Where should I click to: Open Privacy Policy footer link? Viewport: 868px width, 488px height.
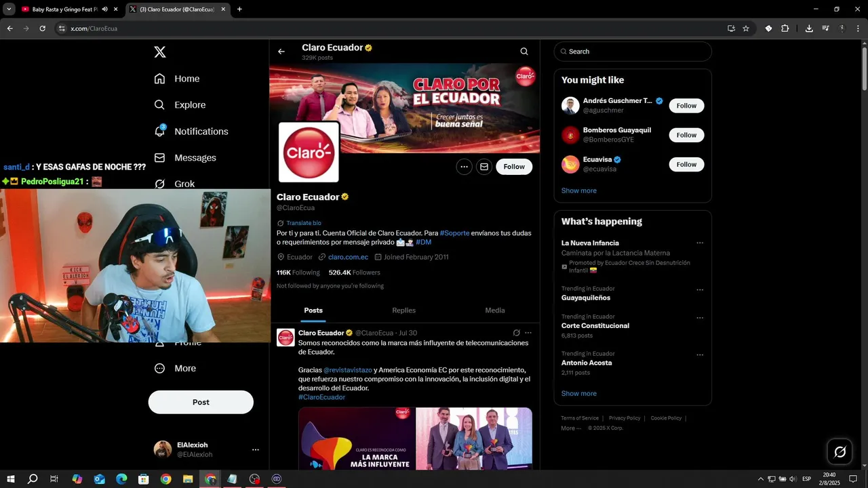point(625,418)
